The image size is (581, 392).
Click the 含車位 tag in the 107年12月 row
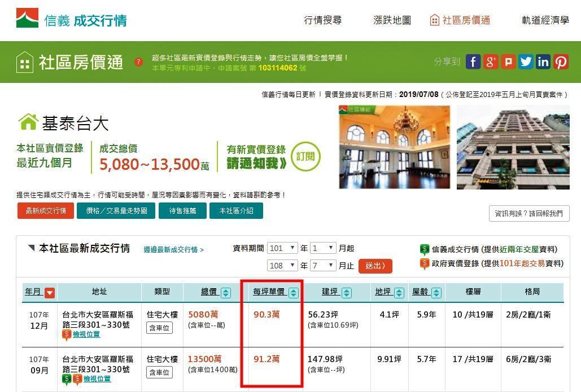(x=159, y=328)
